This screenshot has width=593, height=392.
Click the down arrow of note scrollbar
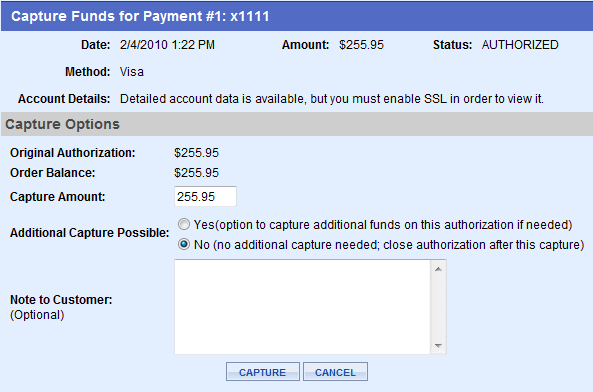coord(438,345)
